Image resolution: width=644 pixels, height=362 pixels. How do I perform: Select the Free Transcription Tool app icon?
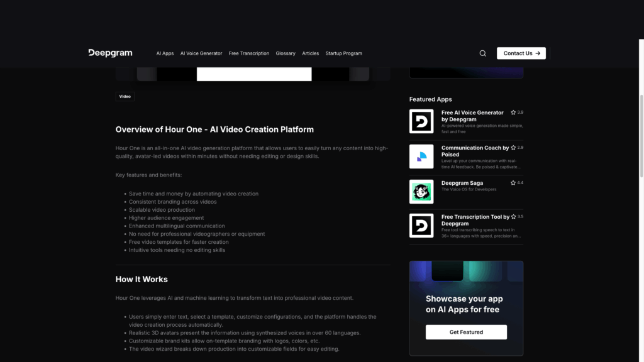pos(421,226)
